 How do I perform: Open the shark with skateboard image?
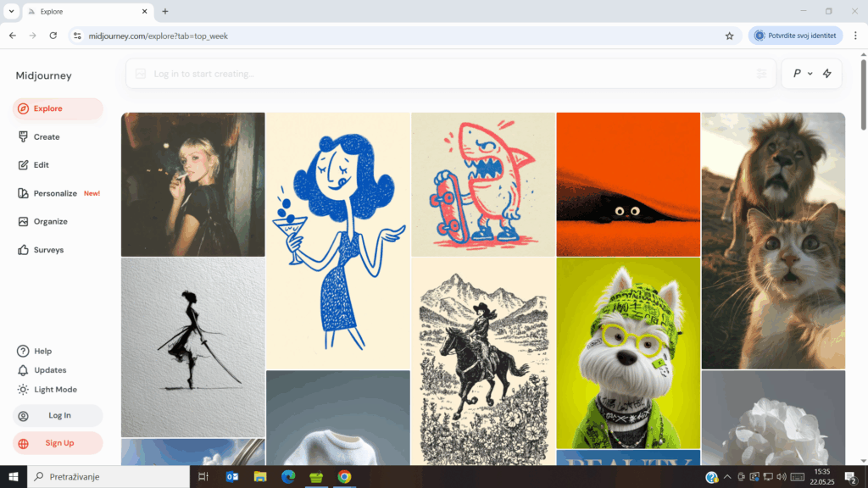coord(483,184)
